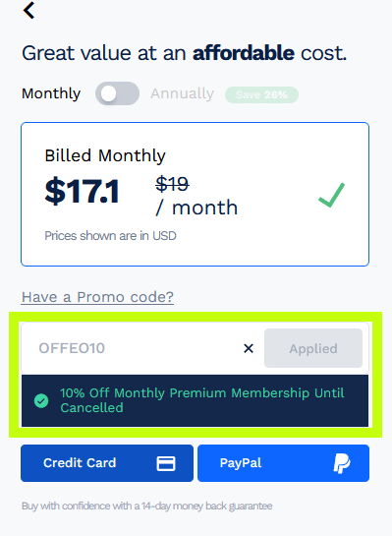Select the Monthly billing label
The width and height of the screenshot is (392, 536).
51,93
